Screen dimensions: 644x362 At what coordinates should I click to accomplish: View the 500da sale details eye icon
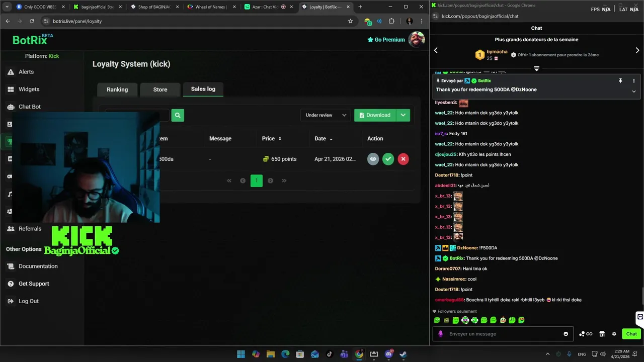(x=373, y=159)
